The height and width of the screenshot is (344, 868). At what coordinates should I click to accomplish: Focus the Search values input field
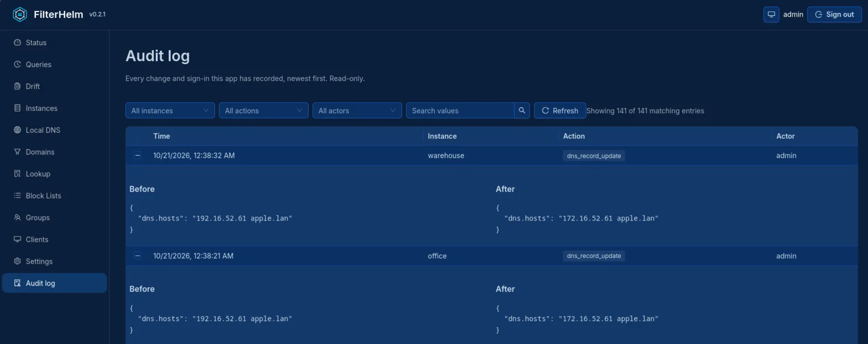tap(460, 111)
